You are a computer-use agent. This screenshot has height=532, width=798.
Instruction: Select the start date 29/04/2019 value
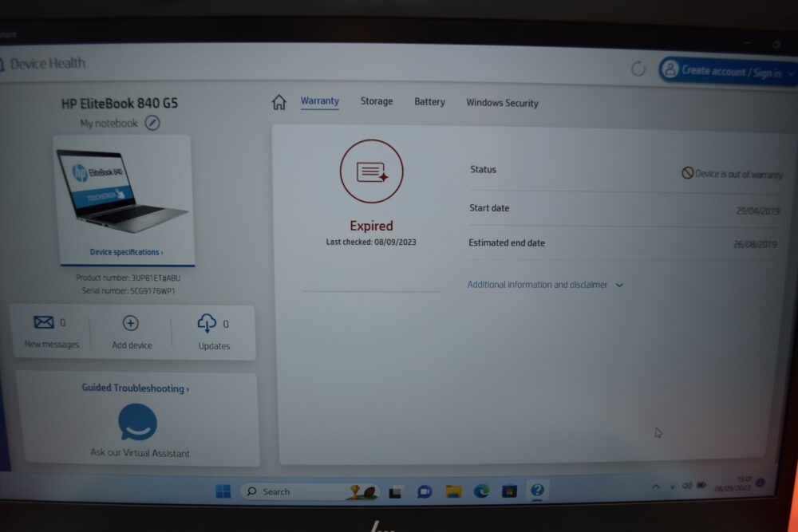point(757,211)
